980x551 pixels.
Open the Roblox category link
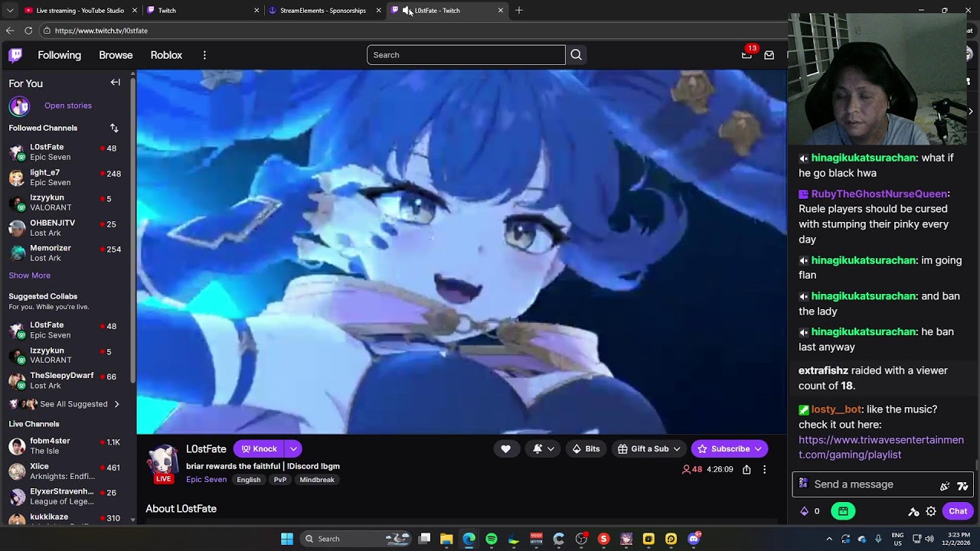[x=166, y=55]
